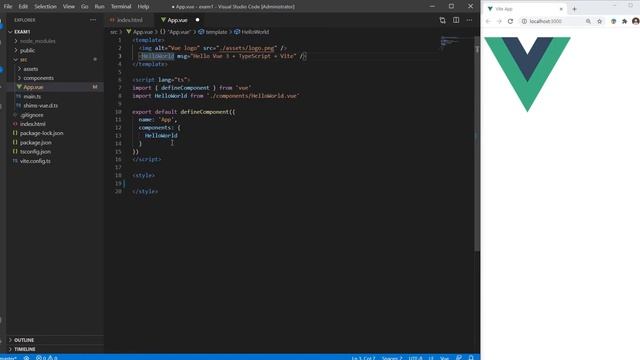The width and height of the screenshot is (640, 360).
Task: Click the site info icon beside localhost
Action: tap(524, 21)
